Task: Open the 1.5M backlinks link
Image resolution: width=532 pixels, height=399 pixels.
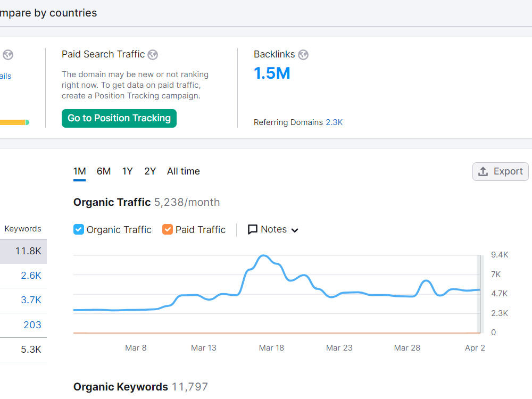Action: point(272,73)
